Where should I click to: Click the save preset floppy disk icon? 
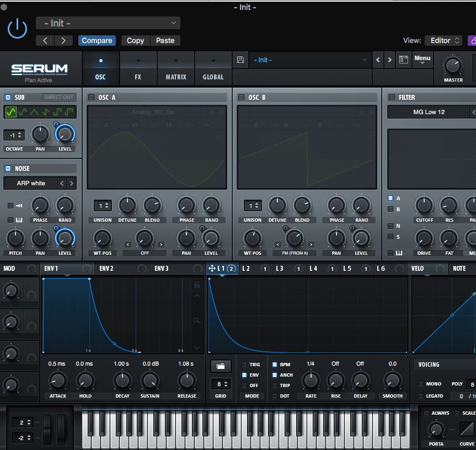click(x=240, y=60)
